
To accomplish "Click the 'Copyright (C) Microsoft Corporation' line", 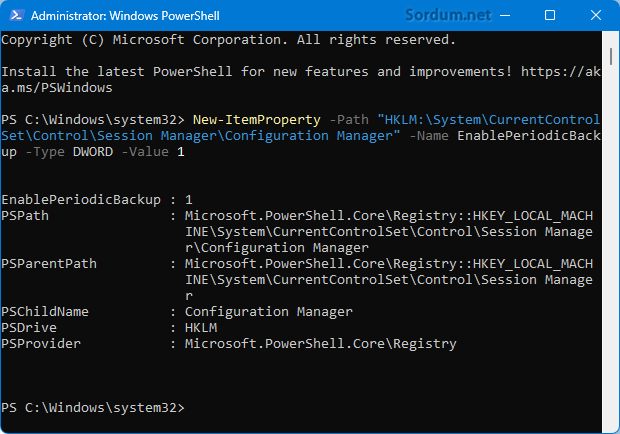I will 229,40.
